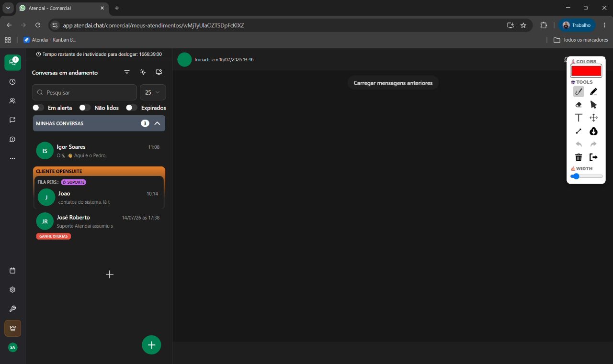Select the brush tool in the drawing panel

click(x=579, y=91)
